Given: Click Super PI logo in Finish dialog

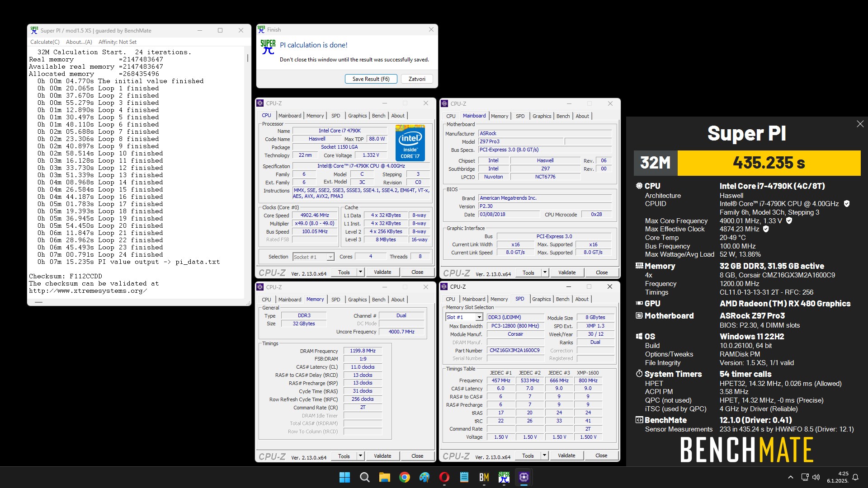Looking at the screenshot, I should pyautogui.click(x=268, y=47).
